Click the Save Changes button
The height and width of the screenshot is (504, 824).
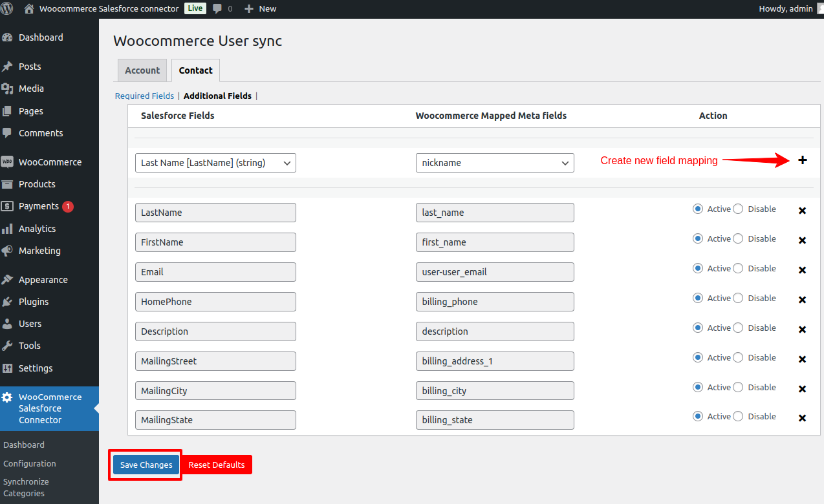(x=145, y=465)
